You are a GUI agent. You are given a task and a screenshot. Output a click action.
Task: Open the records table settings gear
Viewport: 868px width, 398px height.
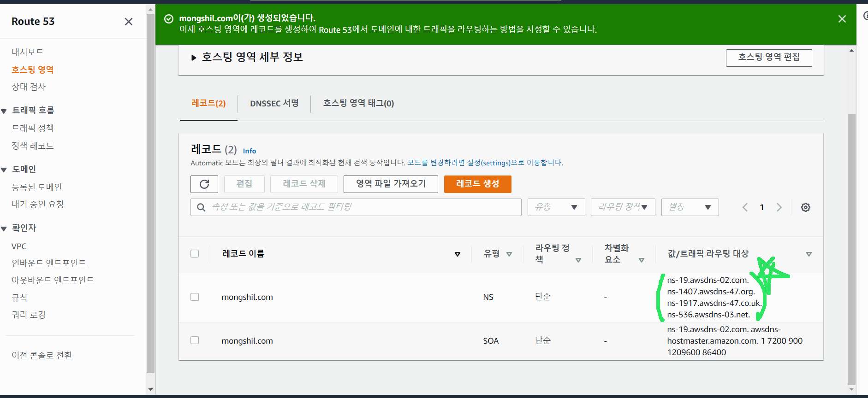pos(806,207)
